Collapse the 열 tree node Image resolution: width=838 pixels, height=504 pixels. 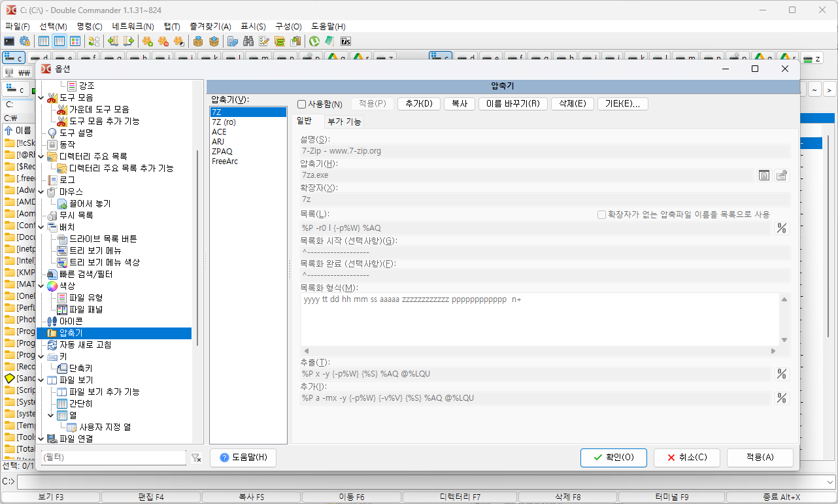coord(52,415)
